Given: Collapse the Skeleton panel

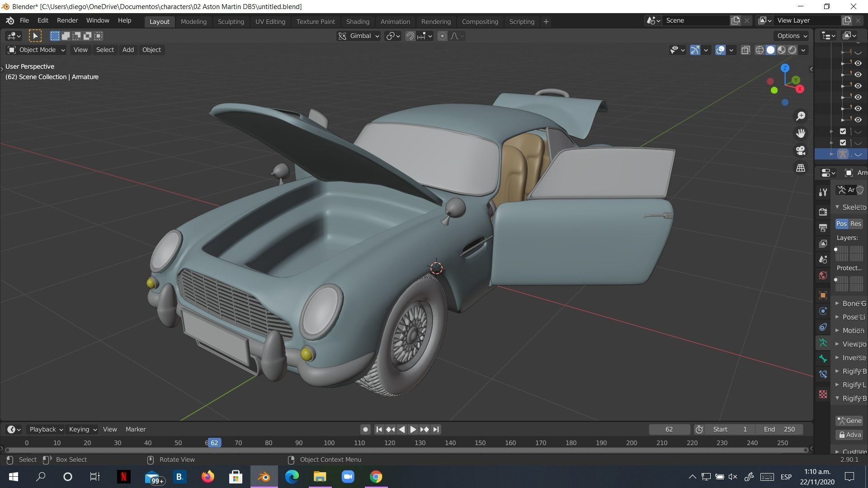Looking at the screenshot, I should pos(850,207).
